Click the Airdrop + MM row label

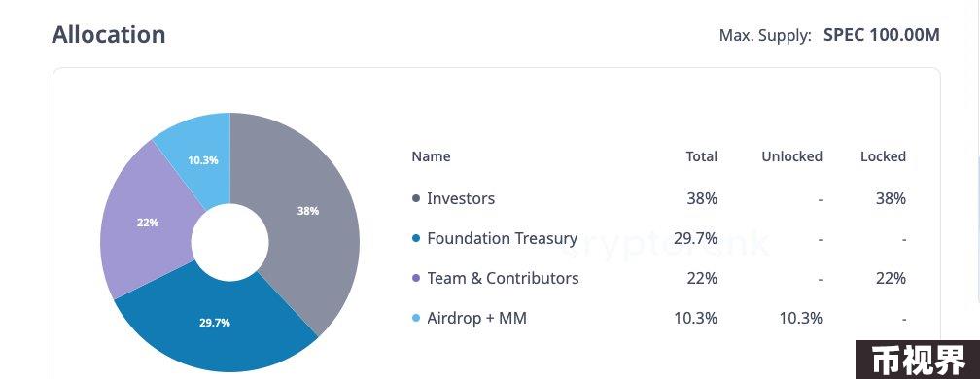tap(476, 319)
